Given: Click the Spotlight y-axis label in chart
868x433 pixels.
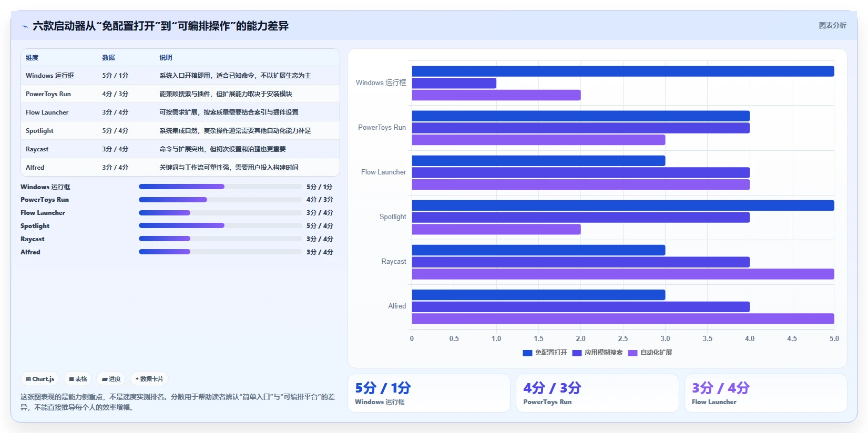Looking at the screenshot, I should click(393, 217).
